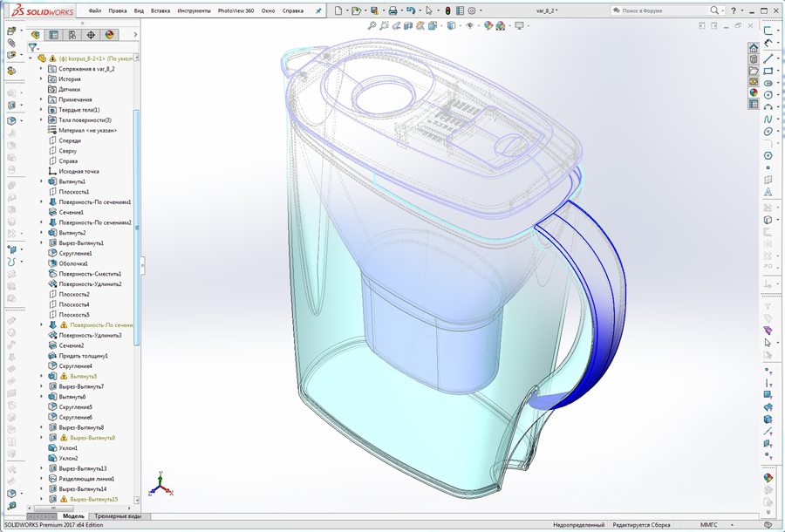The height and width of the screenshot is (532, 785).
Task: Open the Вставка menu
Action: 160,10
